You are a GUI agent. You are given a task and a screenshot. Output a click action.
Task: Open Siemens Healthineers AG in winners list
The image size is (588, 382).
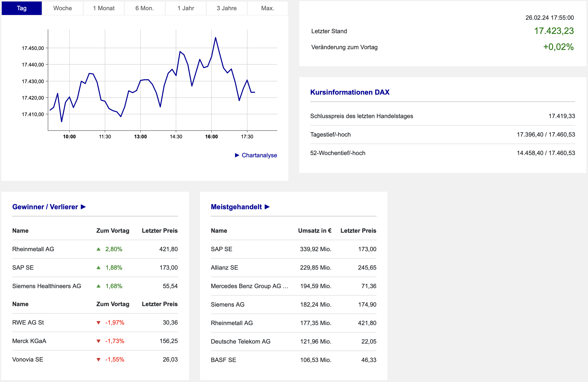(47, 286)
